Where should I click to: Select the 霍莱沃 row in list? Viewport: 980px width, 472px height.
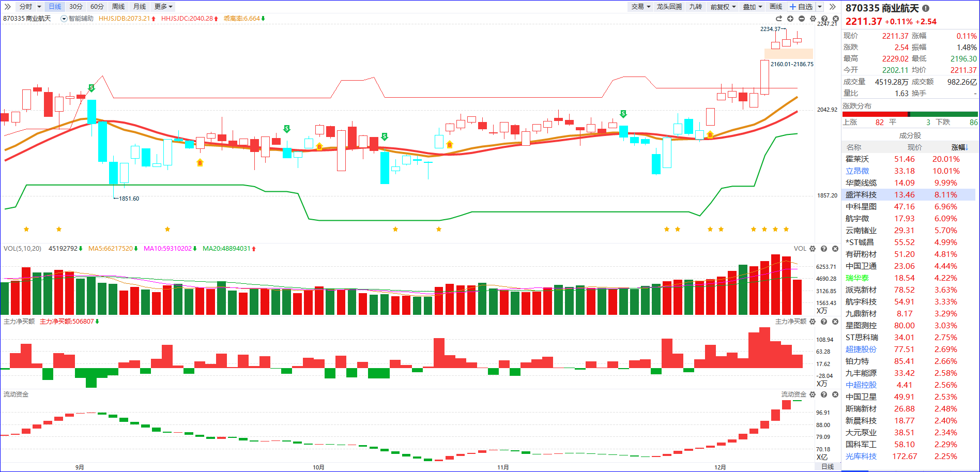pos(909,159)
